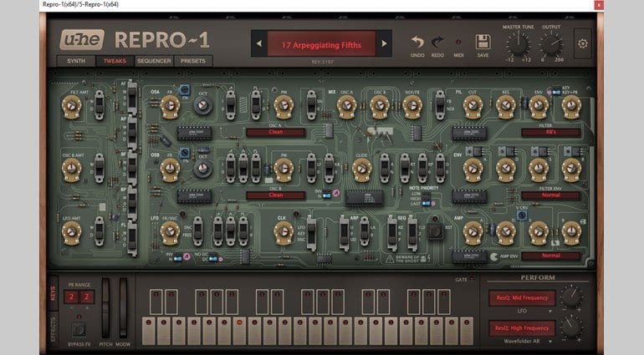Image resolution: width=644 pixels, height=355 pixels.
Task: Click the CLK clock rate knob
Action: (284, 232)
